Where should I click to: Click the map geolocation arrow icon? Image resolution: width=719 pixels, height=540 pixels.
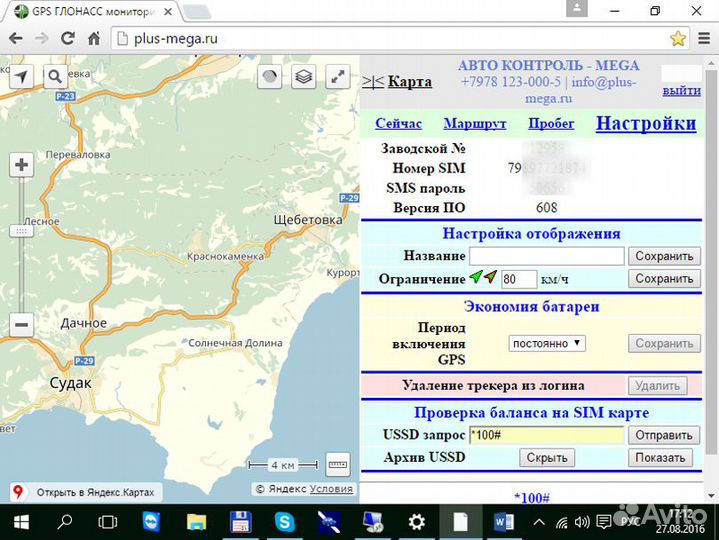(22, 77)
